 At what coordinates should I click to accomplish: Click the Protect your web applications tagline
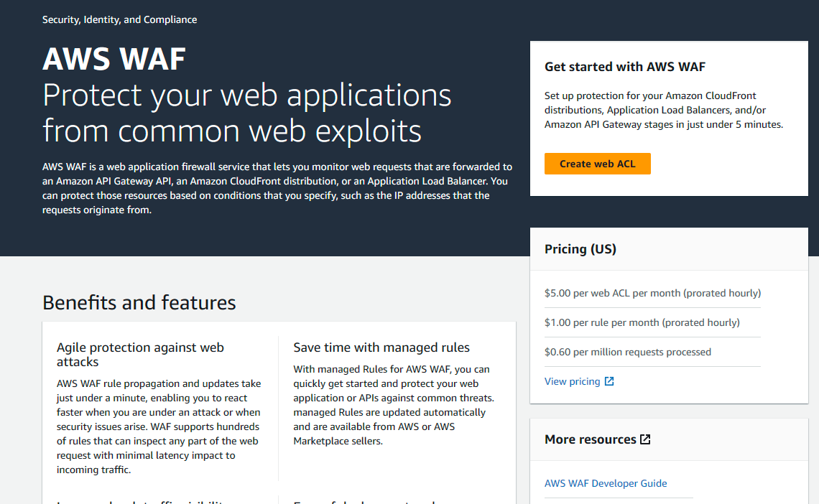click(x=246, y=113)
